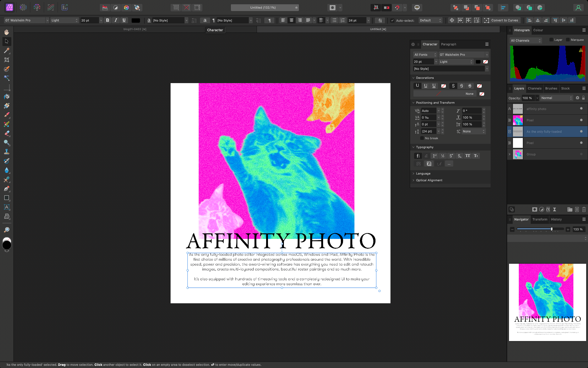
Task: Select the Zoom tool
Action: point(6,230)
